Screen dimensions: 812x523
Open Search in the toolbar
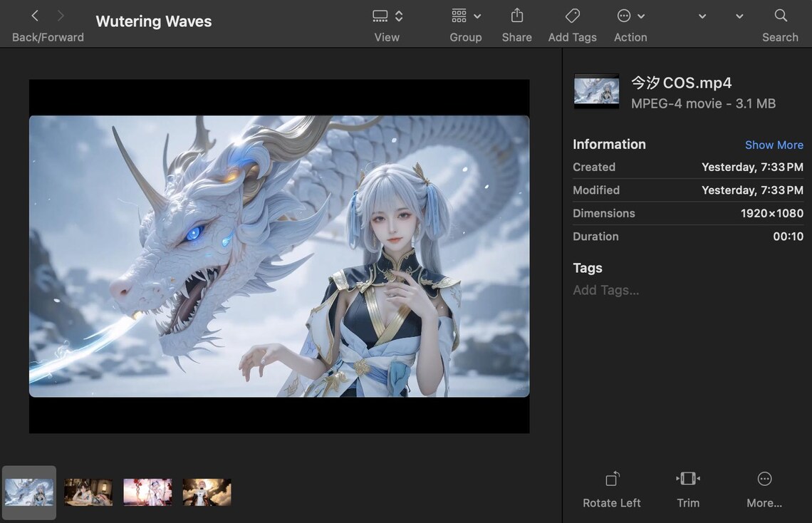pos(780,16)
